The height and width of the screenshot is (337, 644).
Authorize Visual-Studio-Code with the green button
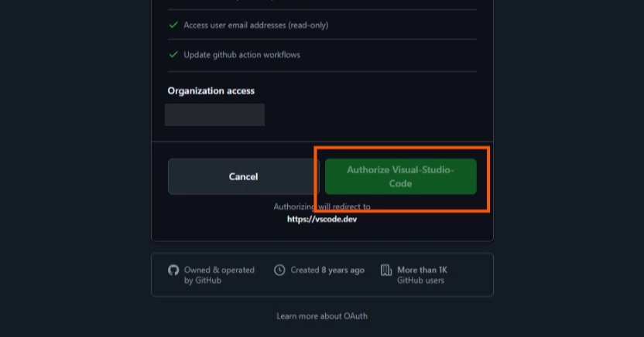pos(400,177)
